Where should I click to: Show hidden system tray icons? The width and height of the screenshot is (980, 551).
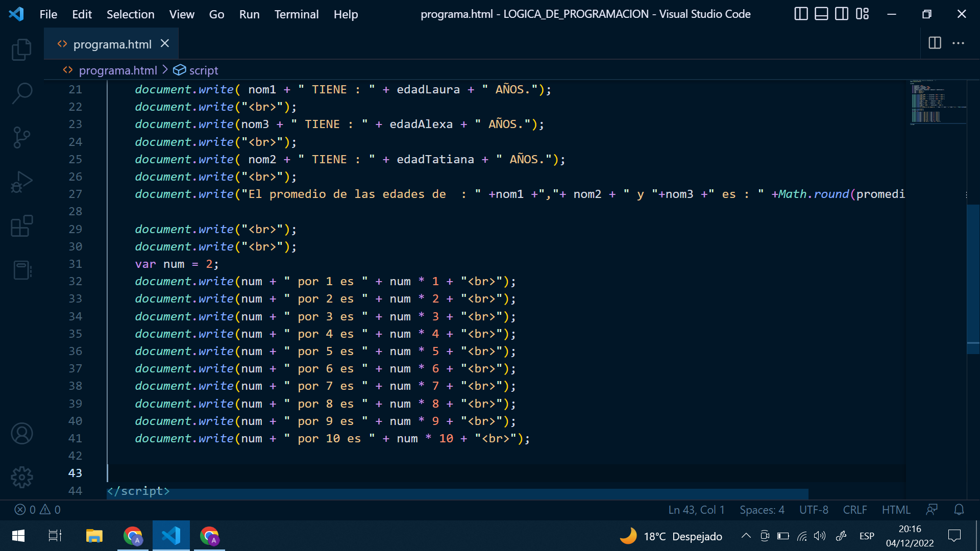(746, 536)
